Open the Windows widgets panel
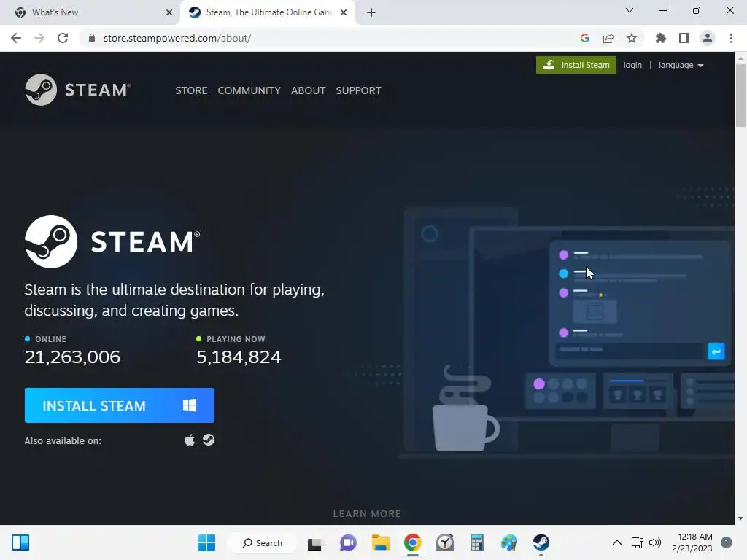 [20, 542]
